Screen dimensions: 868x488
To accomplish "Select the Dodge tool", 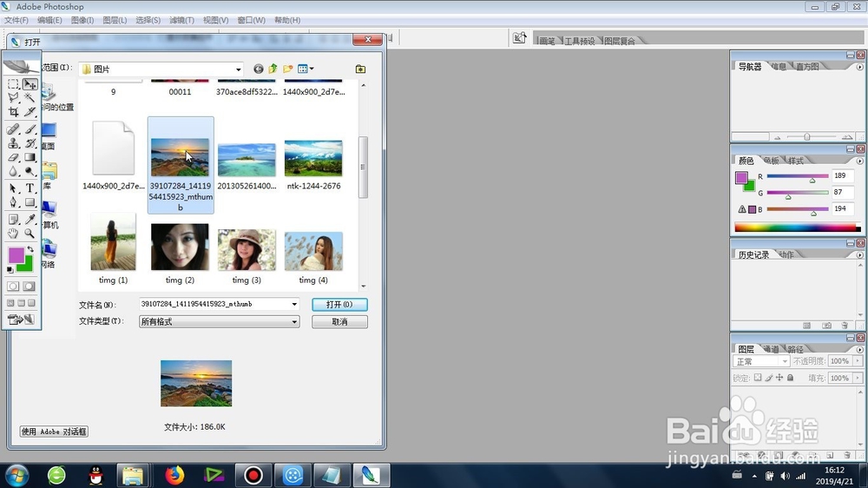I will click(x=30, y=171).
